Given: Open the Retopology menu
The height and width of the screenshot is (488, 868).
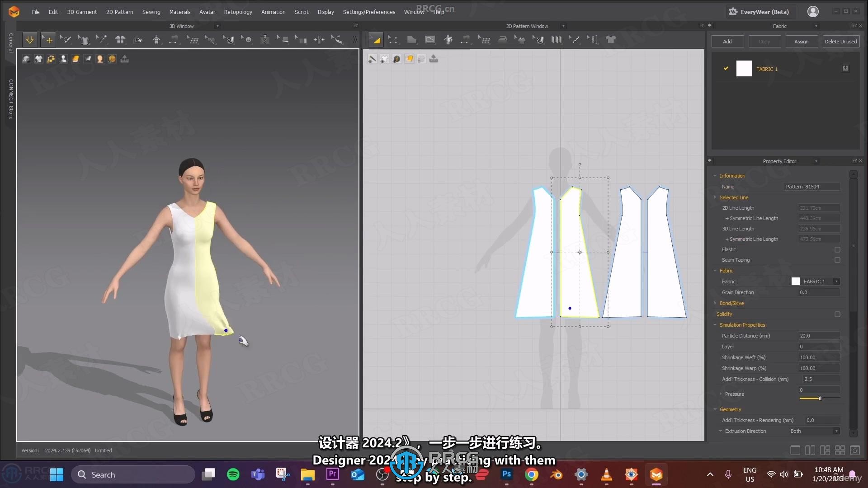Looking at the screenshot, I should (238, 12).
